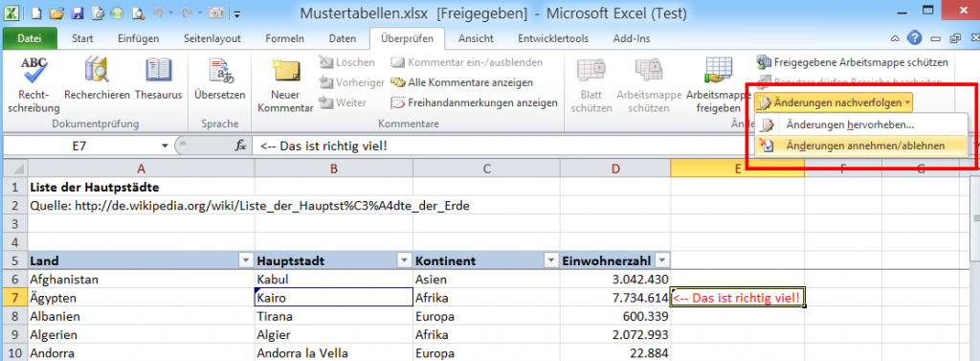Switch to the Start tab

(82, 39)
